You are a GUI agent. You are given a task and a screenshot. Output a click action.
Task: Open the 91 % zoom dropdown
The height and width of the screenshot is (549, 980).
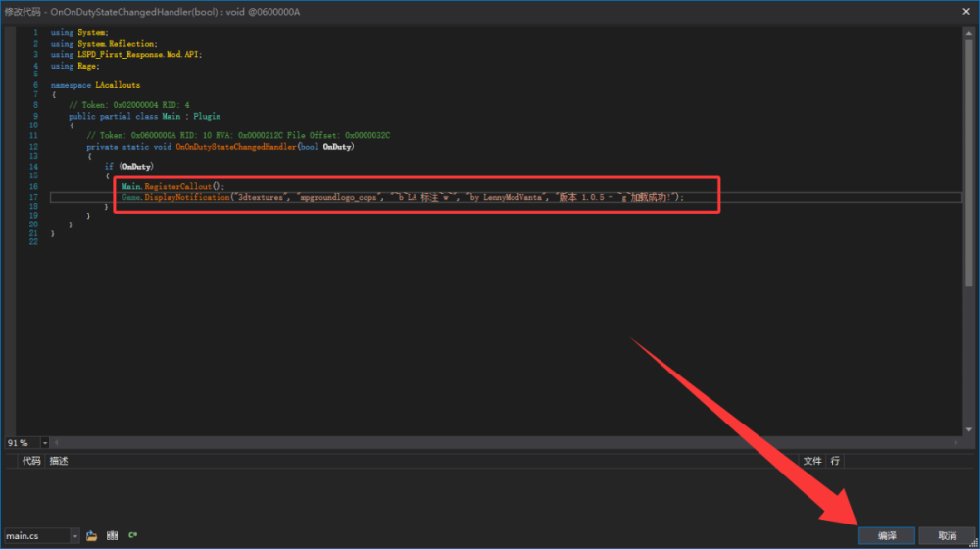pyautogui.click(x=44, y=443)
